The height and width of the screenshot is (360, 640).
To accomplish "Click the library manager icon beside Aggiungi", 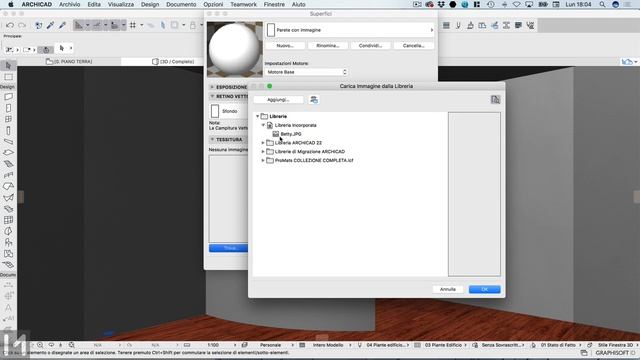I will pyautogui.click(x=313, y=100).
